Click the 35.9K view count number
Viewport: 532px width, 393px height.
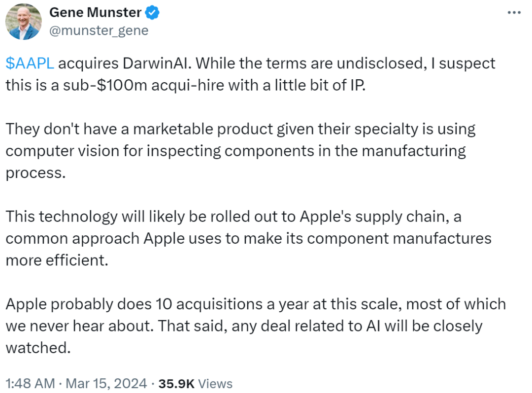pos(174,383)
